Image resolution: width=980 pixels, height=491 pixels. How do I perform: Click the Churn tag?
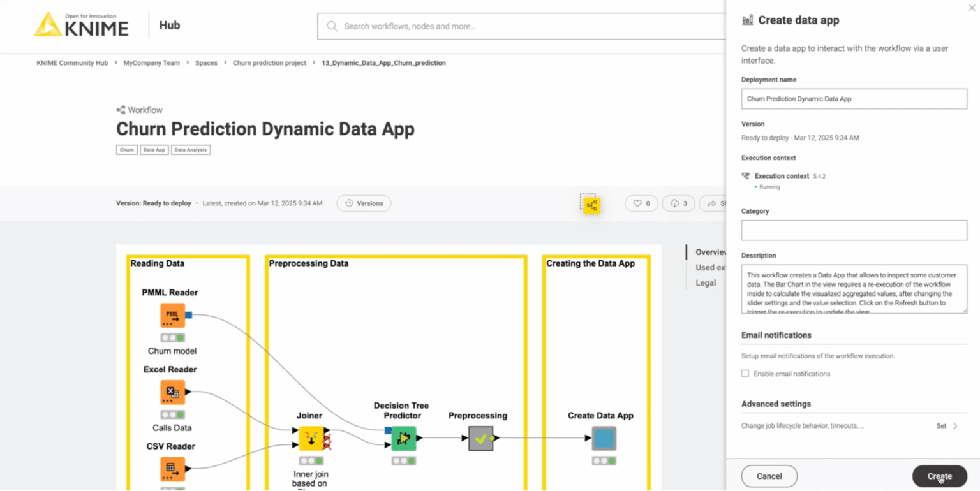pos(127,150)
